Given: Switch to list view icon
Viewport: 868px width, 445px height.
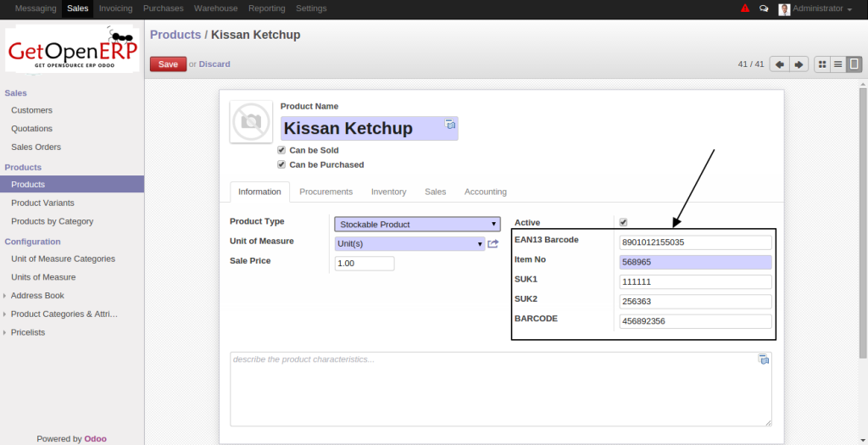Looking at the screenshot, I should [x=837, y=64].
